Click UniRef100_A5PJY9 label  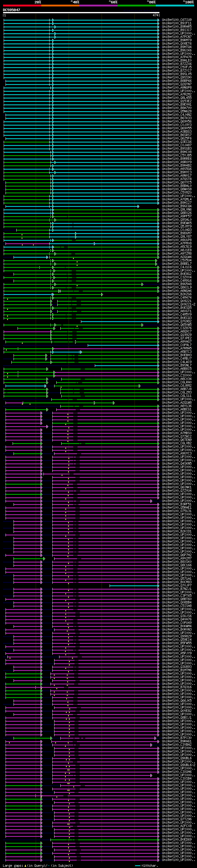click(x=177, y=653)
